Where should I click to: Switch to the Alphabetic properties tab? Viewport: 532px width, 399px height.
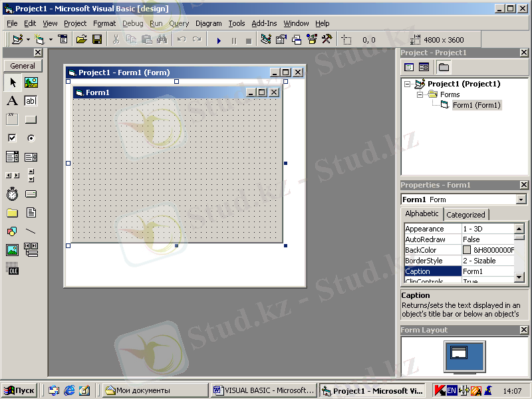(x=422, y=213)
